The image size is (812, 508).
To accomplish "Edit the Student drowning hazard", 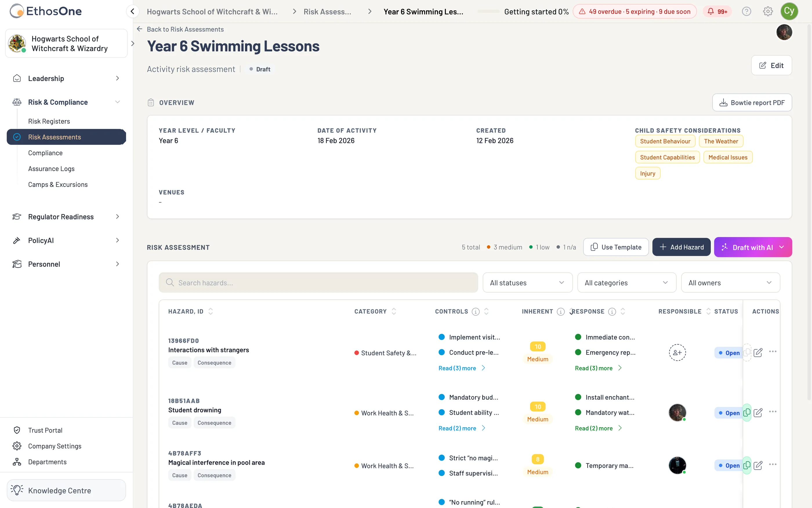I will pos(758,412).
